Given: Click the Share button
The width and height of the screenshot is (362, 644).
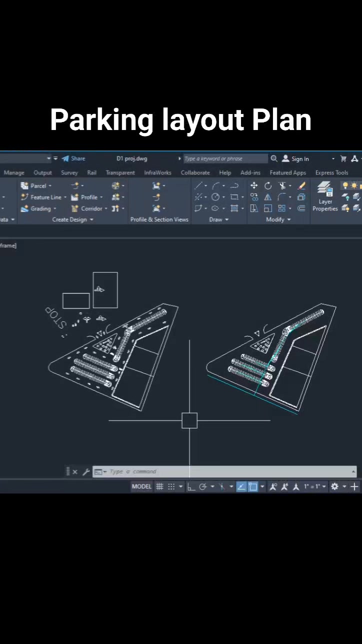Looking at the screenshot, I should [x=73, y=158].
